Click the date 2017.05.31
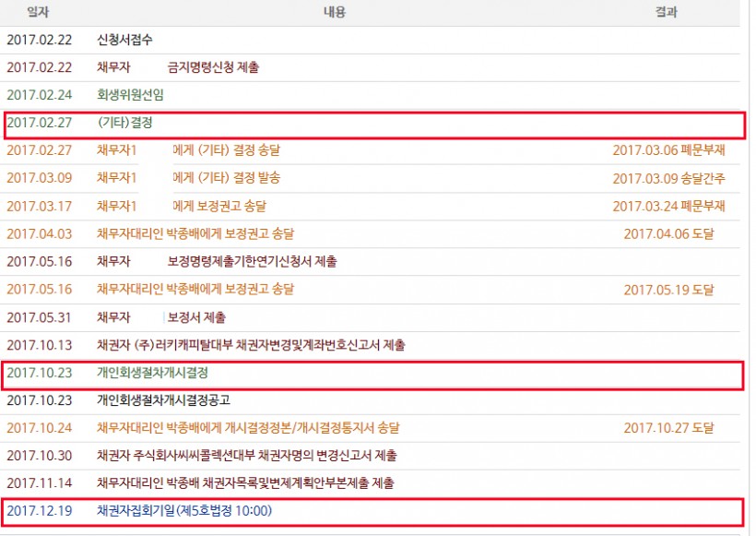 (40, 317)
